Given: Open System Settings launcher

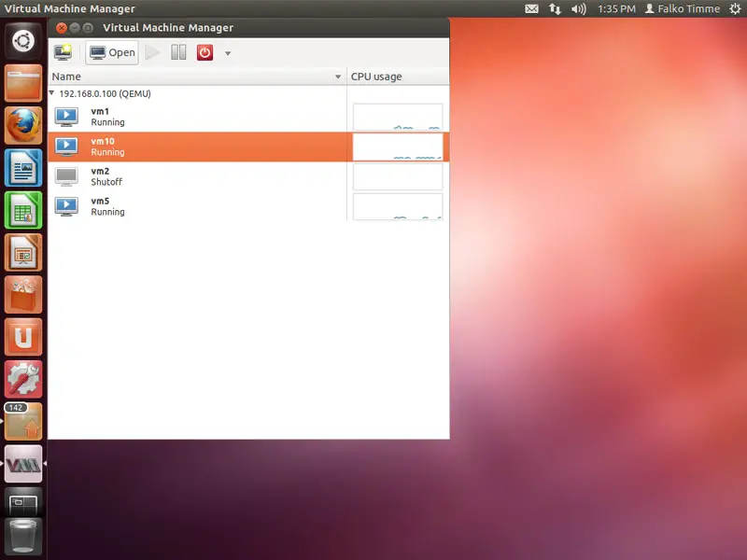Looking at the screenshot, I should (x=23, y=379).
